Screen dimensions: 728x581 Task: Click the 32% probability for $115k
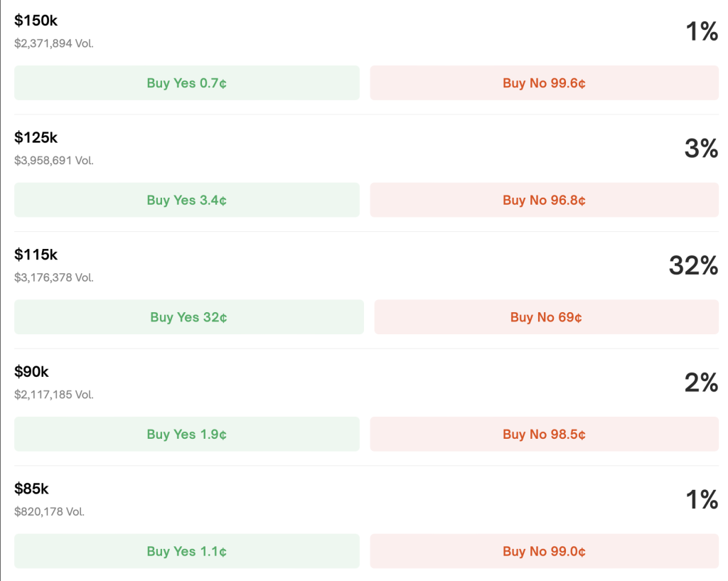(693, 265)
